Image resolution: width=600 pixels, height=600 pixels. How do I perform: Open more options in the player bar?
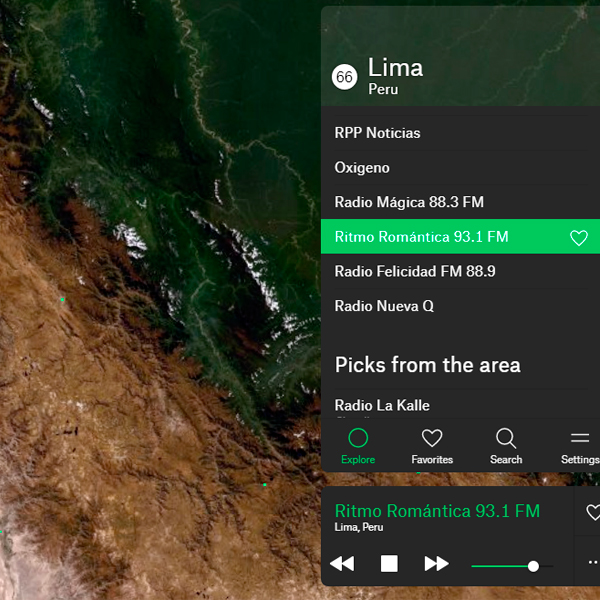592,563
